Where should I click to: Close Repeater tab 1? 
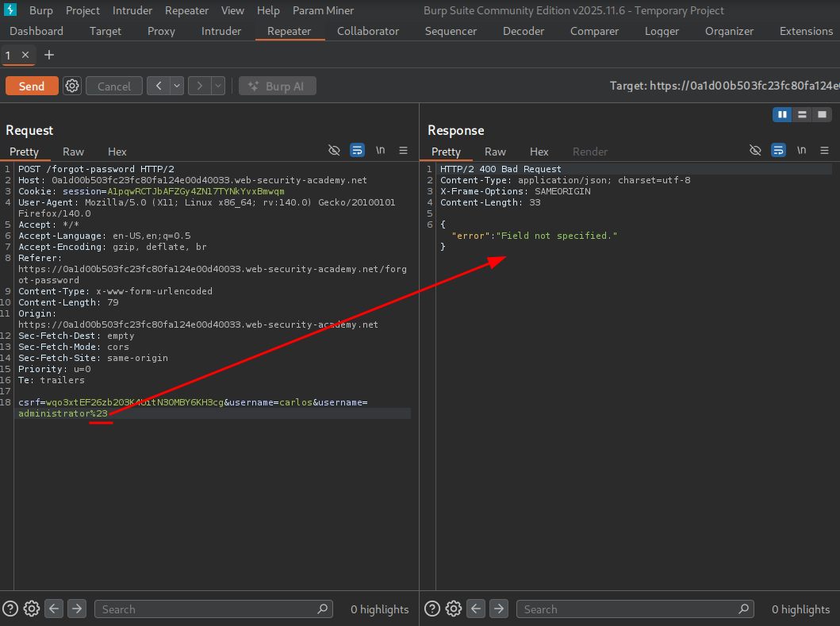click(x=25, y=55)
